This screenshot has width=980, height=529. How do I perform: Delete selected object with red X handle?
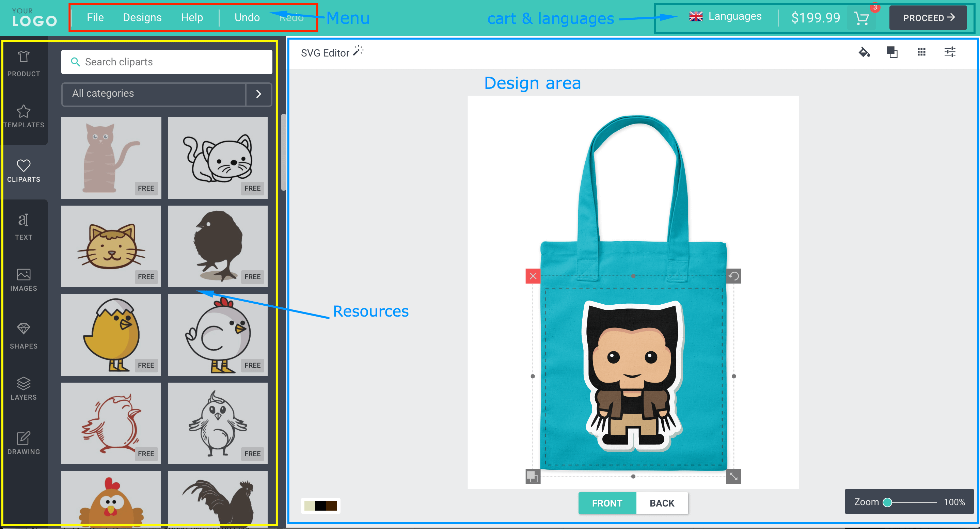533,276
